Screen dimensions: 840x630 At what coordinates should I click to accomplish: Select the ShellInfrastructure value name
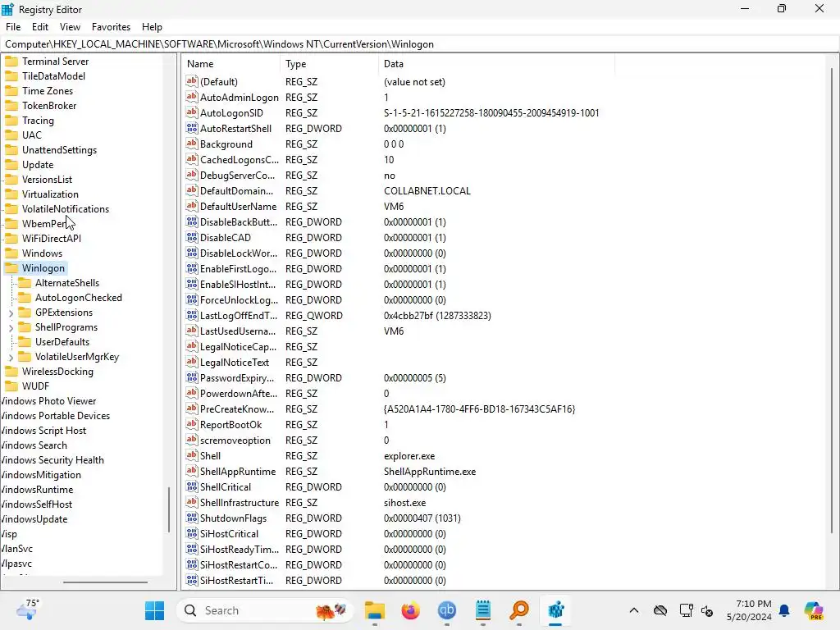[240, 503]
